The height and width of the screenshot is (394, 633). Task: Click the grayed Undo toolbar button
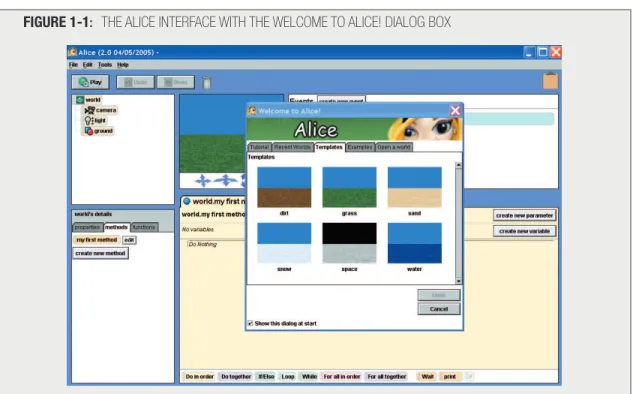tap(135, 82)
